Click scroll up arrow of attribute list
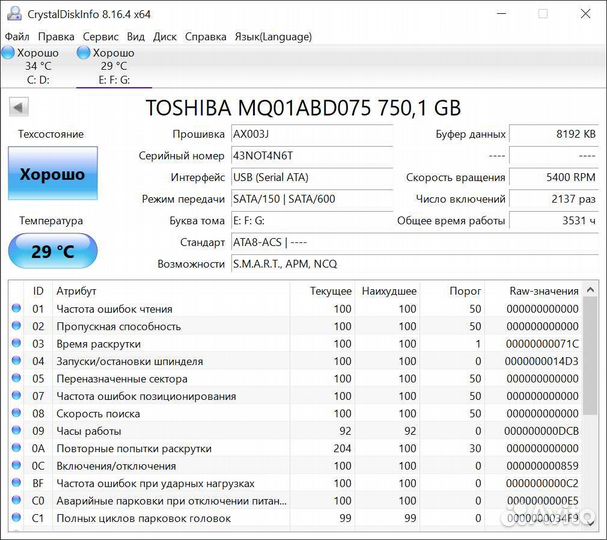 [590, 290]
